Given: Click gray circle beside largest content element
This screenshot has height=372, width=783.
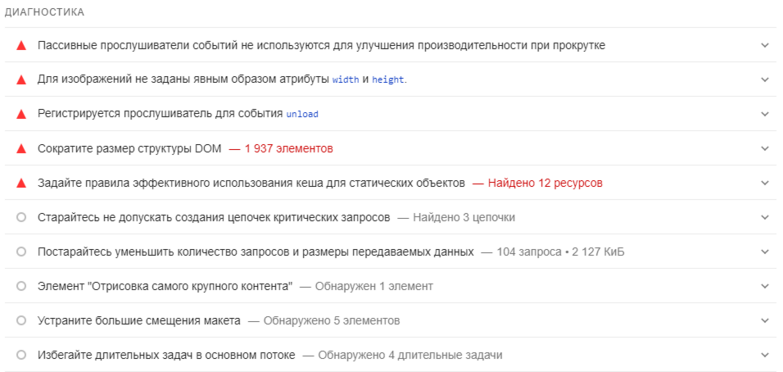Looking at the screenshot, I should point(21,286).
